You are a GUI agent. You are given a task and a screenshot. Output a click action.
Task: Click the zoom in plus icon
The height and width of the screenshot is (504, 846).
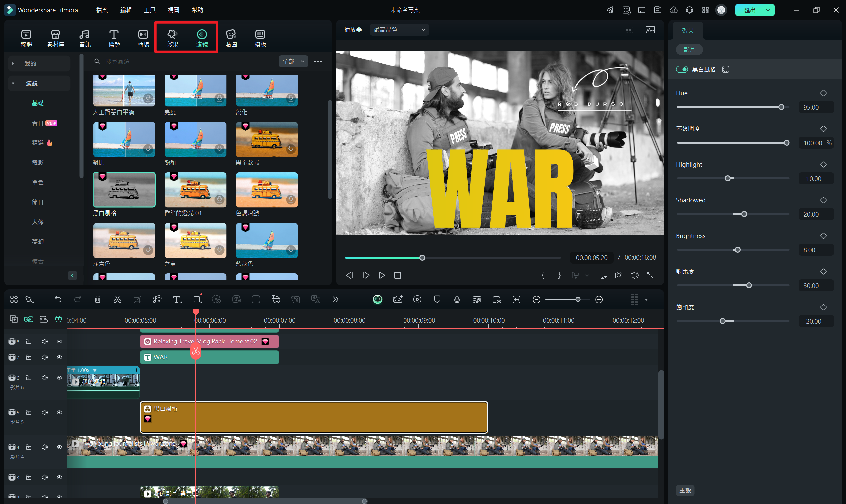pos(599,299)
